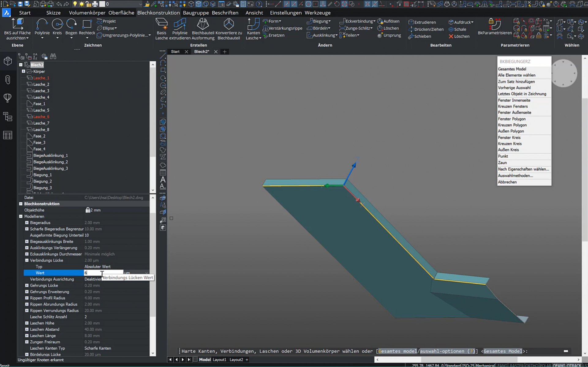This screenshot has width=588, height=367.
Task: Open the Ausklinkung dropdown
Action: tap(322, 35)
